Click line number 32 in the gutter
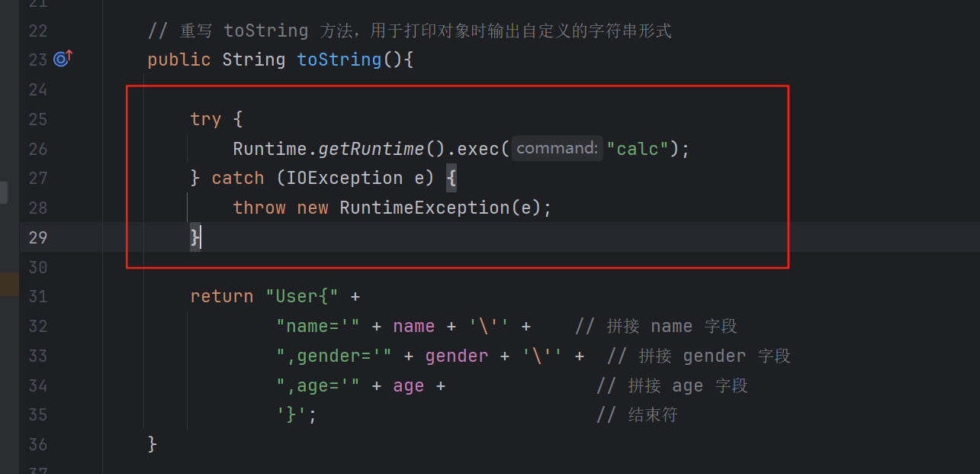Image resolution: width=980 pixels, height=474 pixels. click(37, 326)
